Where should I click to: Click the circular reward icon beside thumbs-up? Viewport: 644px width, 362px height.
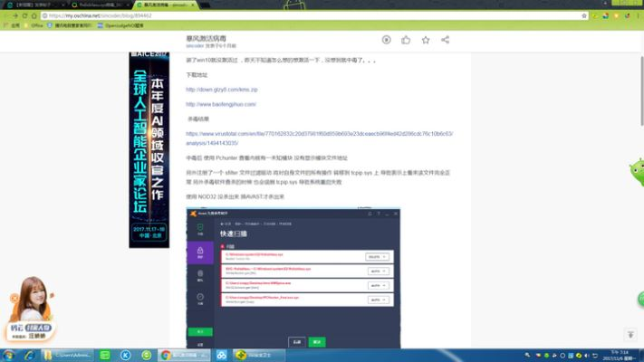click(387, 40)
